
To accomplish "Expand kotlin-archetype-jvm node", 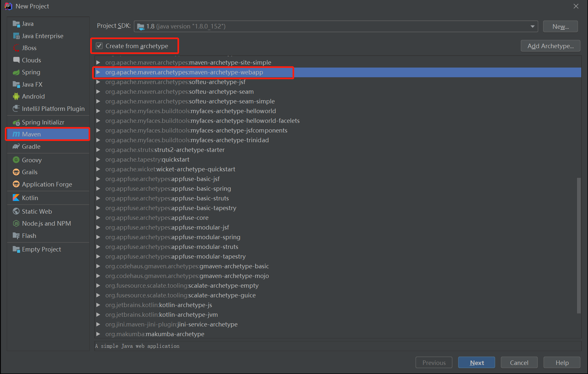I will click(x=98, y=315).
